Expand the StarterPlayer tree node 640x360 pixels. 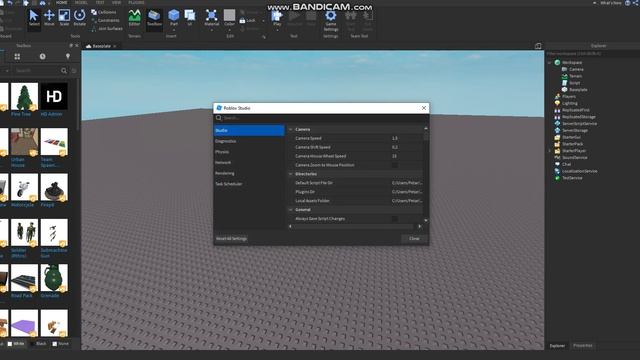click(550, 151)
